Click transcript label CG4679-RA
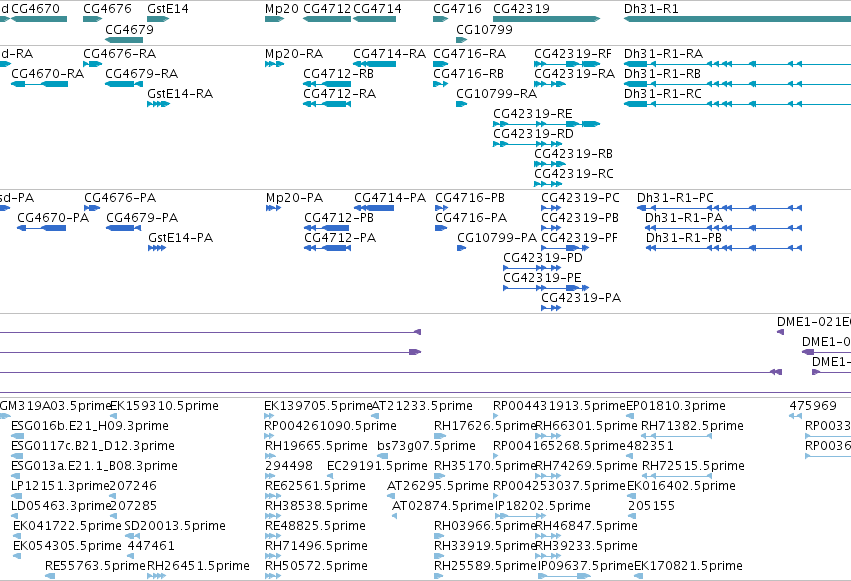 pos(141,73)
